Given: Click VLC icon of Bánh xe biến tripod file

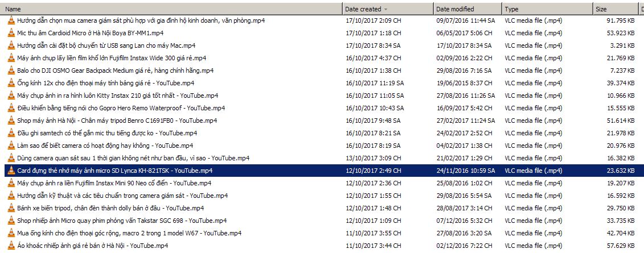Looking at the screenshot, I should point(11,208).
